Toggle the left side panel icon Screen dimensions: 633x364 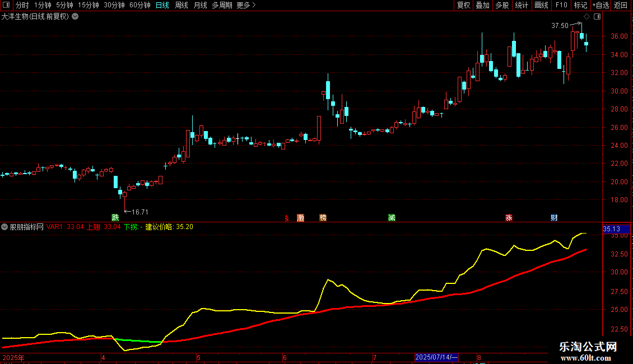coord(6,5)
